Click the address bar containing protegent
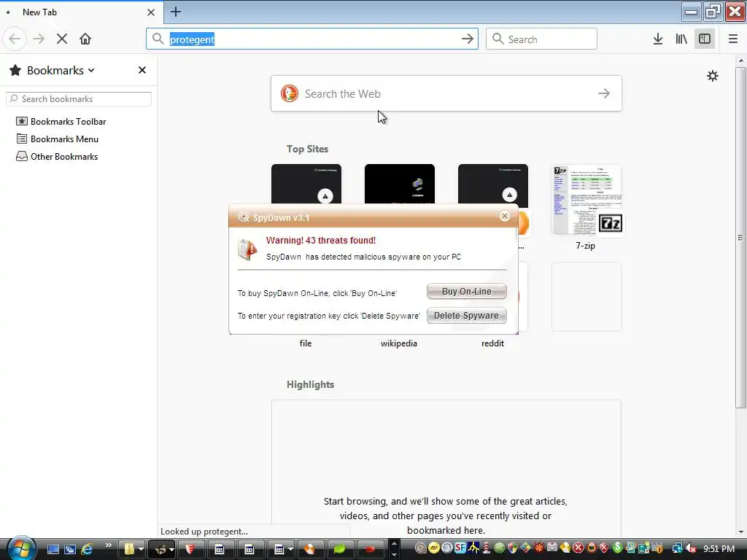Image resolution: width=747 pixels, height=560 pixels. click(312, 39)
